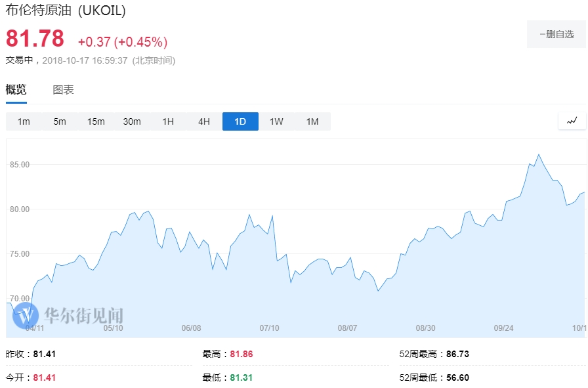Viewport: 588px width, 388px height.
Task: Click the 华尔街见闻 watermark logo
Action: (71, 315)
